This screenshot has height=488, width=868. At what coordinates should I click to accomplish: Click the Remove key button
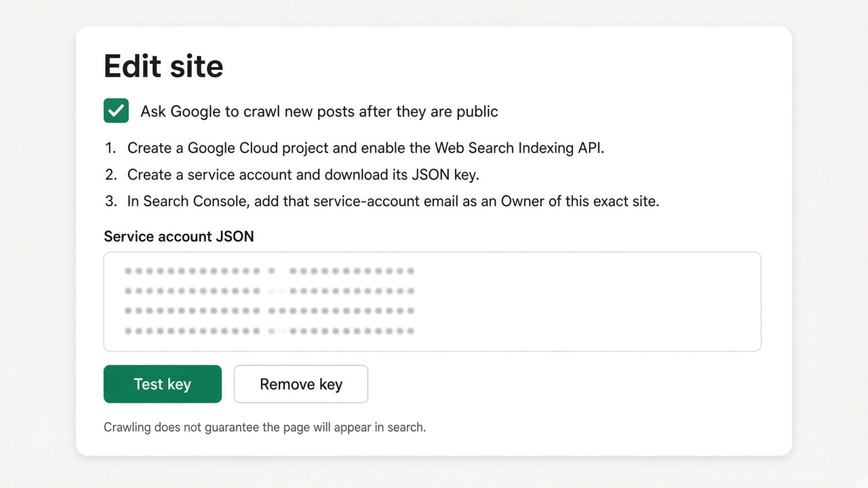pos(301,384)
